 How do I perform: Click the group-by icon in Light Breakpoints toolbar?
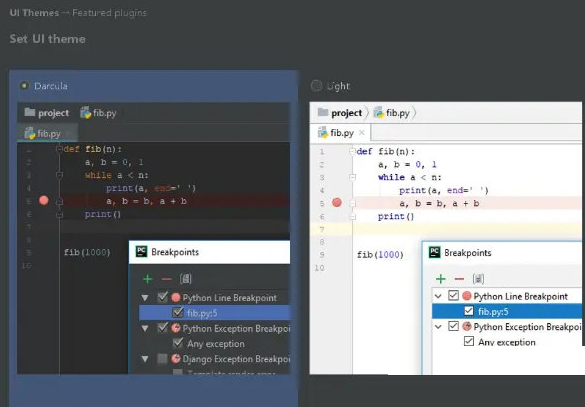[x=478, y=279]
